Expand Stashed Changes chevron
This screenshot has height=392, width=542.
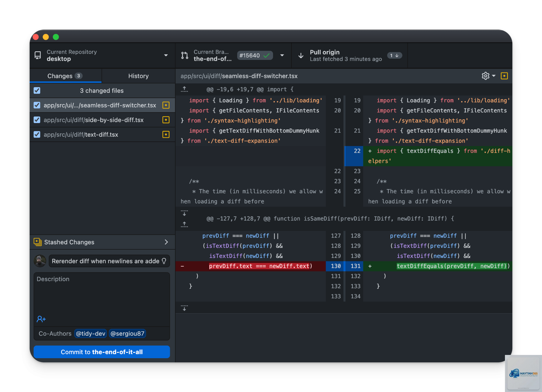tap(166, 242)
